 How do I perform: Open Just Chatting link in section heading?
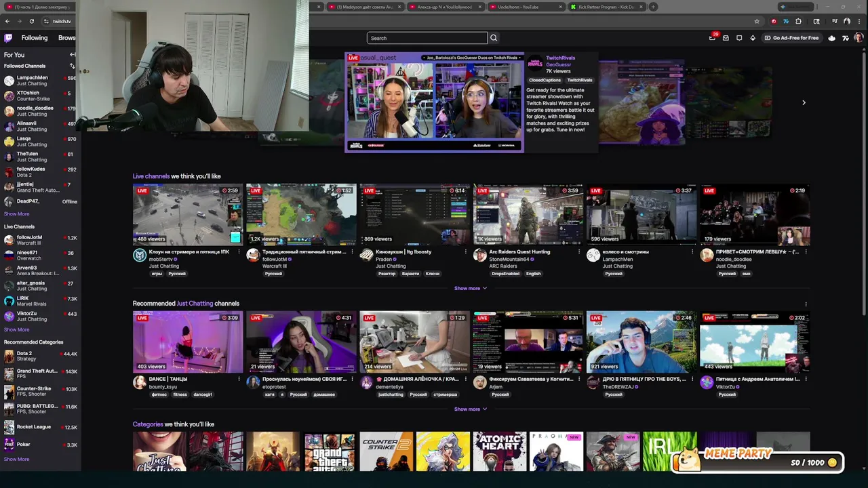coord(195,304)
